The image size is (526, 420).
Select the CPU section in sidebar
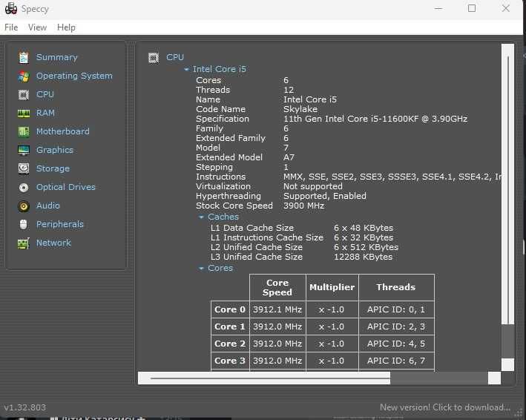click(x=45, y=94)
